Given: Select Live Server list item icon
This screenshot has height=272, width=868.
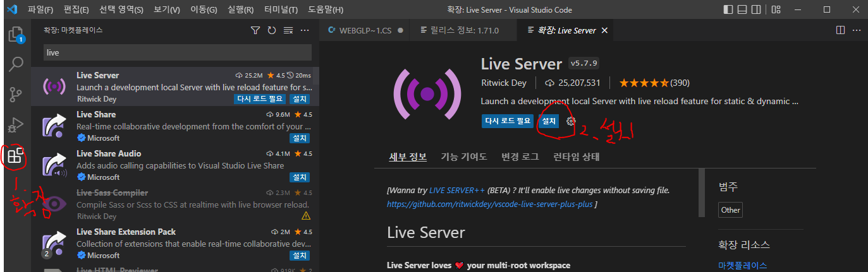Looking at the screenshot, I should click(x=53, y=87).
